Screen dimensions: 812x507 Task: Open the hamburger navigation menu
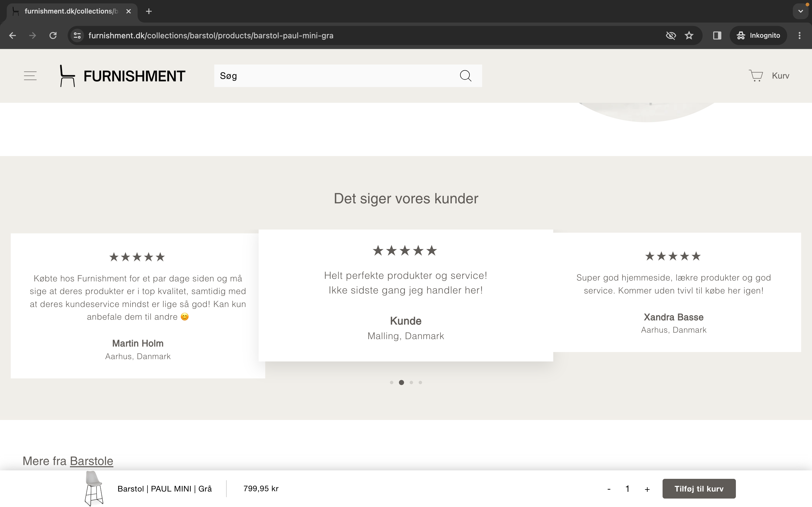30,76
